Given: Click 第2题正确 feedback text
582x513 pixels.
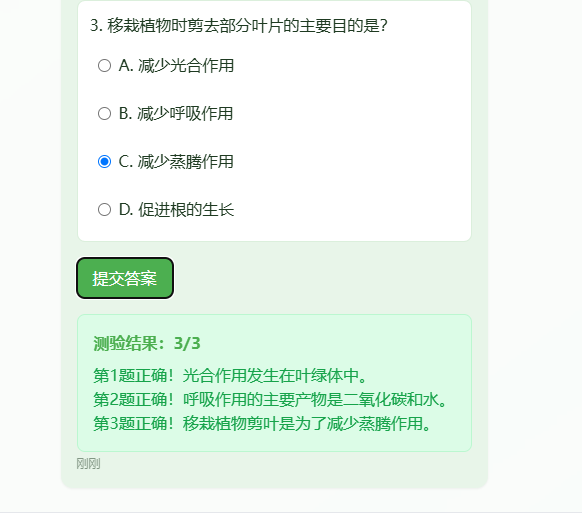Looking at the screenshot, I should point(134,400).
